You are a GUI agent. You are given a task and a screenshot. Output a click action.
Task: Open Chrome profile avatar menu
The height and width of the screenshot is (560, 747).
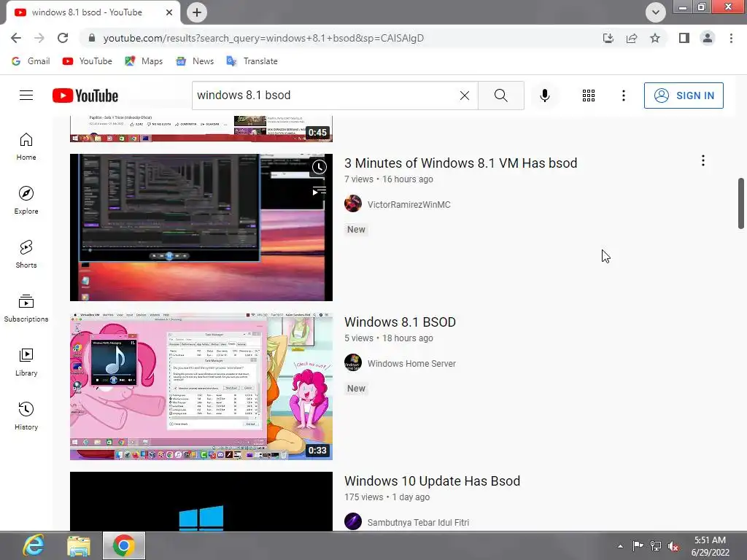(708, 38)
